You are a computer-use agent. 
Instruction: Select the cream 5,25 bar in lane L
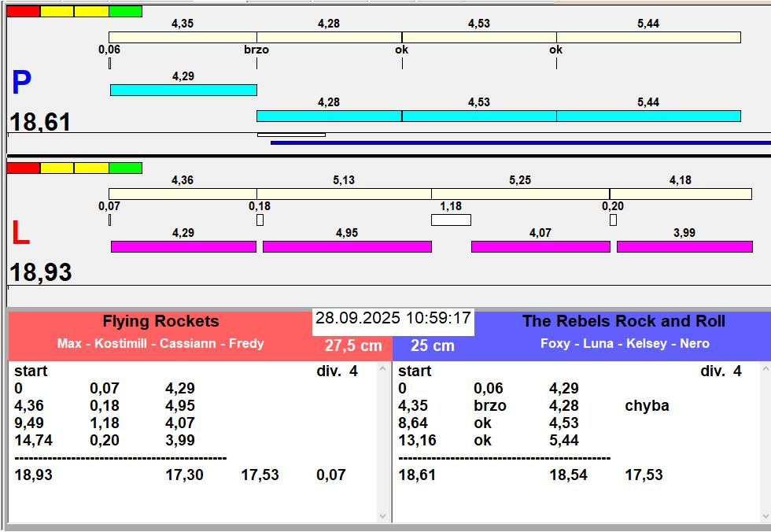521,194
